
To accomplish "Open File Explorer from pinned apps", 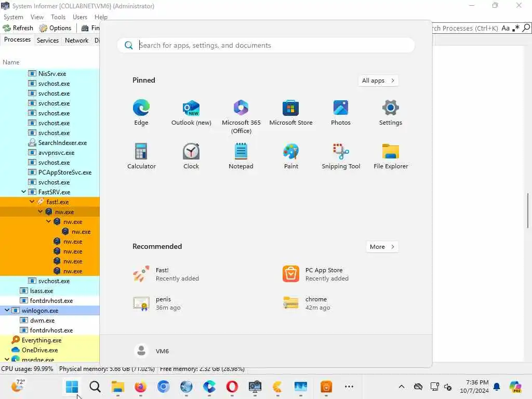I will point(391,156).
